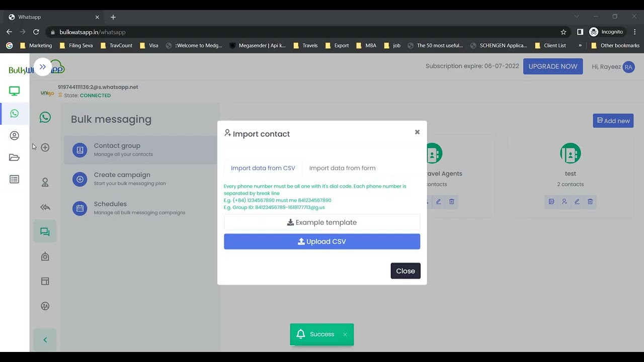Click the Travel Agents group avatar
This screenshot has width=644, height=362.
(x=434, y=153)
